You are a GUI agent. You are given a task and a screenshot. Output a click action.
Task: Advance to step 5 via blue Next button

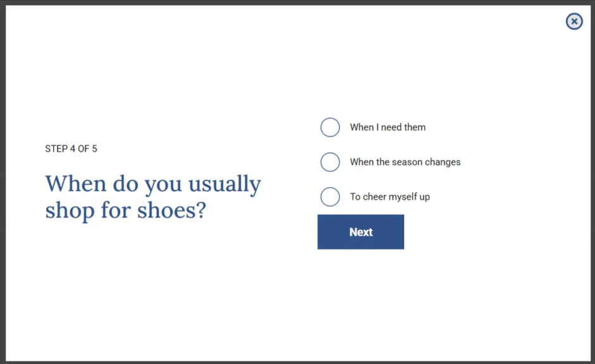click(x=360, y=232)
